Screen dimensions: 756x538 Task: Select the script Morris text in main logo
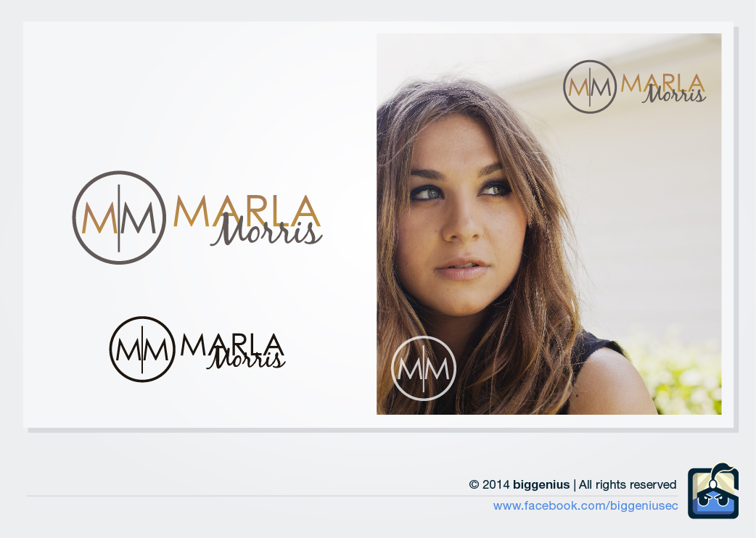click(x=266, y=231)
